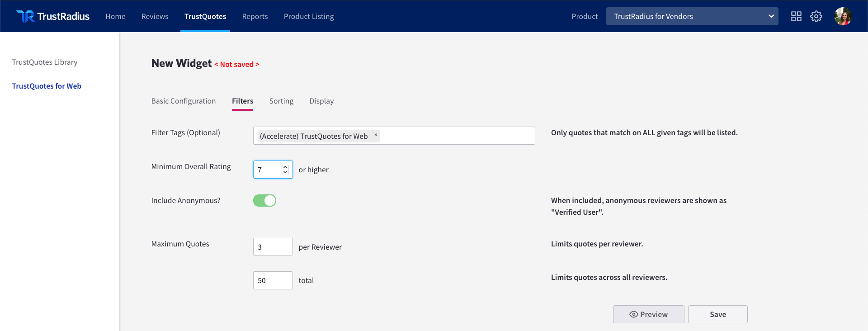Click the New Widget heading
The height and width of the screenshot is (331, 868).
[181, 63]
